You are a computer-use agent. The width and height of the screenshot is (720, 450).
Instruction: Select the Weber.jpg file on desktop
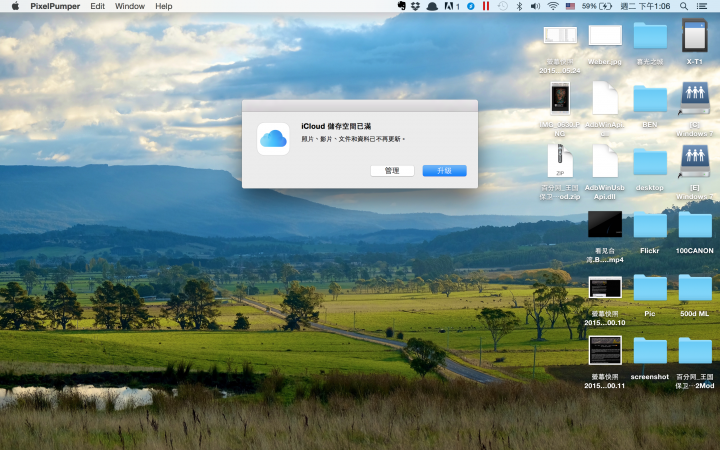click(x=605, y=36)
